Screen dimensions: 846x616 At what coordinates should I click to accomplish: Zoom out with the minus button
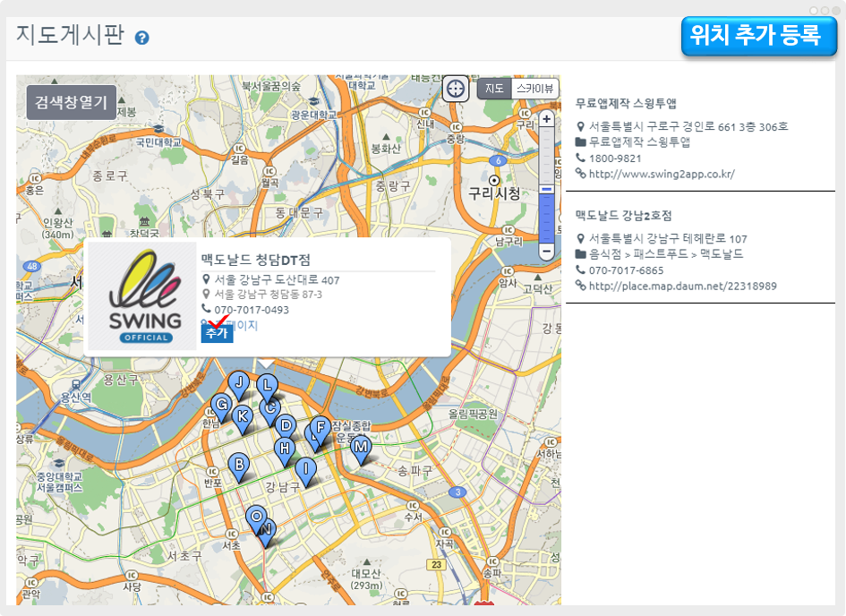pos(546,252)
